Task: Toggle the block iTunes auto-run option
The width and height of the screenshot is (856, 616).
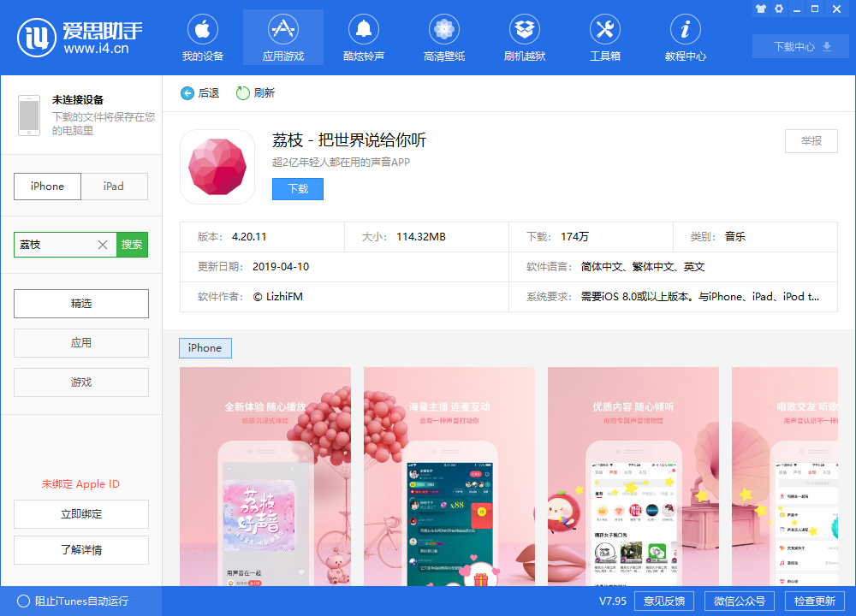Action: [24, 601]
